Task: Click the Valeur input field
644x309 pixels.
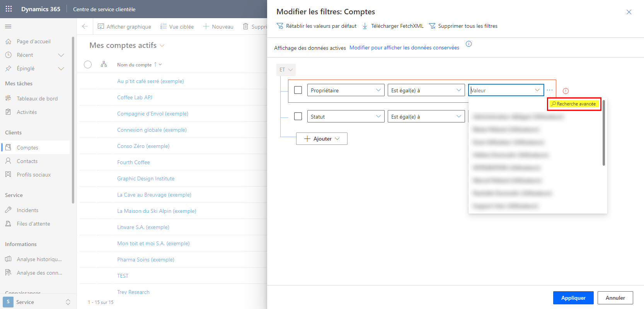Action: [501, 90]
